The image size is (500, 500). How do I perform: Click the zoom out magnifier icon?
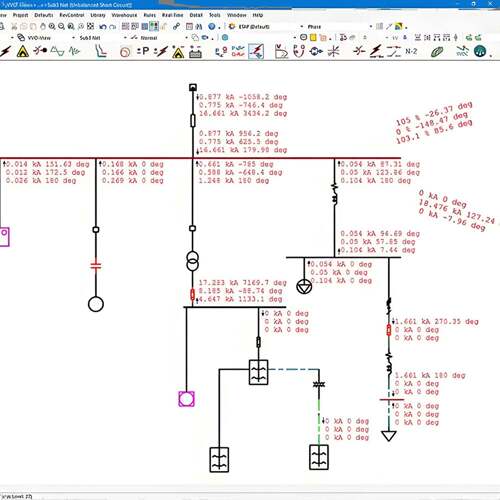[x=61, y=26]
